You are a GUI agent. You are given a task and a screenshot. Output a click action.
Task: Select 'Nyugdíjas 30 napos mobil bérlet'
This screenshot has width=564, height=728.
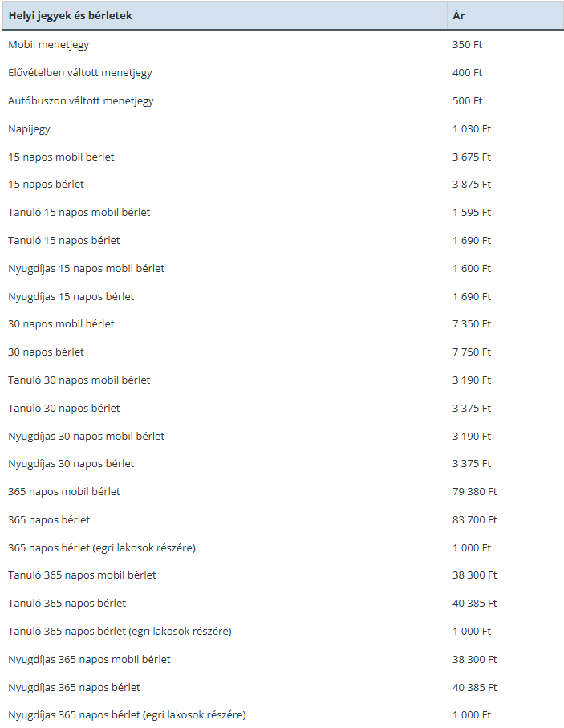click(x=87, y=437)
